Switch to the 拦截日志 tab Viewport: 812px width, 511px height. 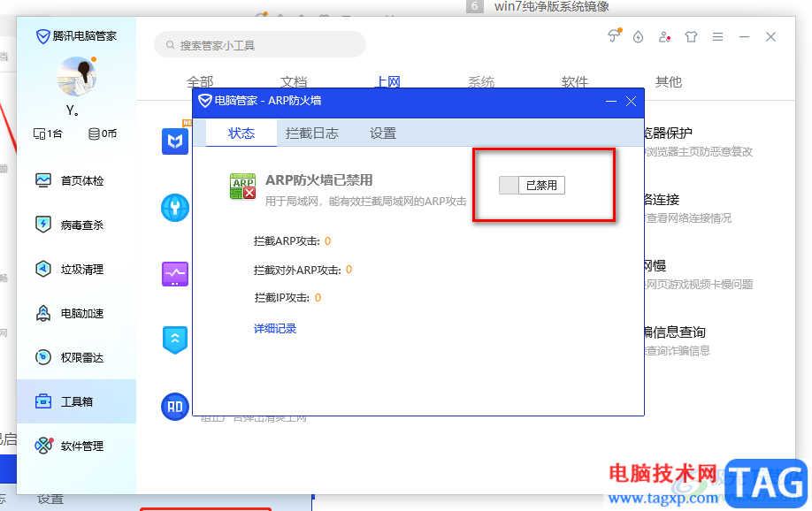pos(311,133)
